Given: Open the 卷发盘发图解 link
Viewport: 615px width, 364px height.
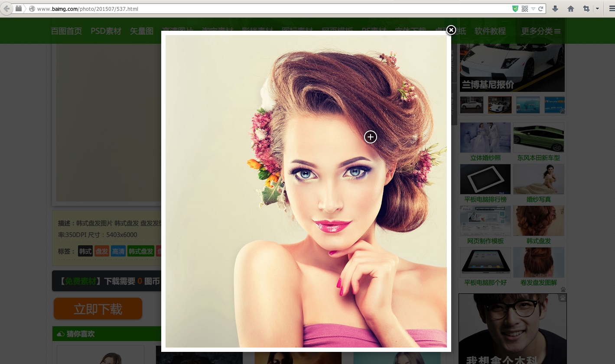Looking at the screenshot, I should (x=539, y=283).
